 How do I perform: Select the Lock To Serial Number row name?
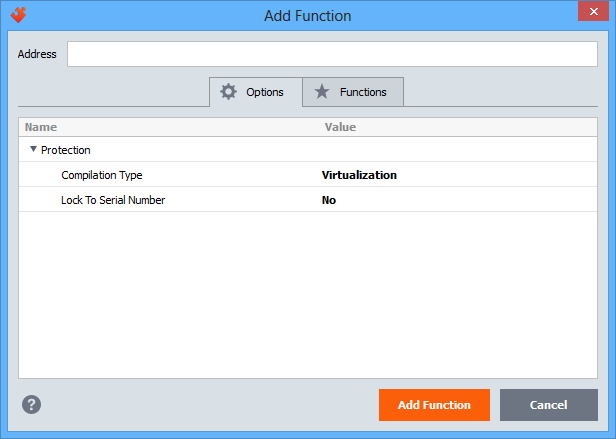(x=113, y=200)
